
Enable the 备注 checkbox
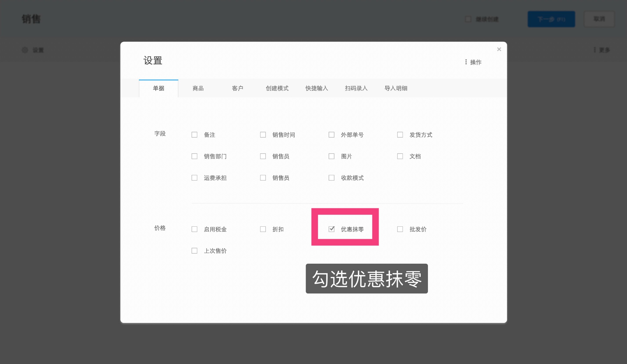(x=194, y=134)
